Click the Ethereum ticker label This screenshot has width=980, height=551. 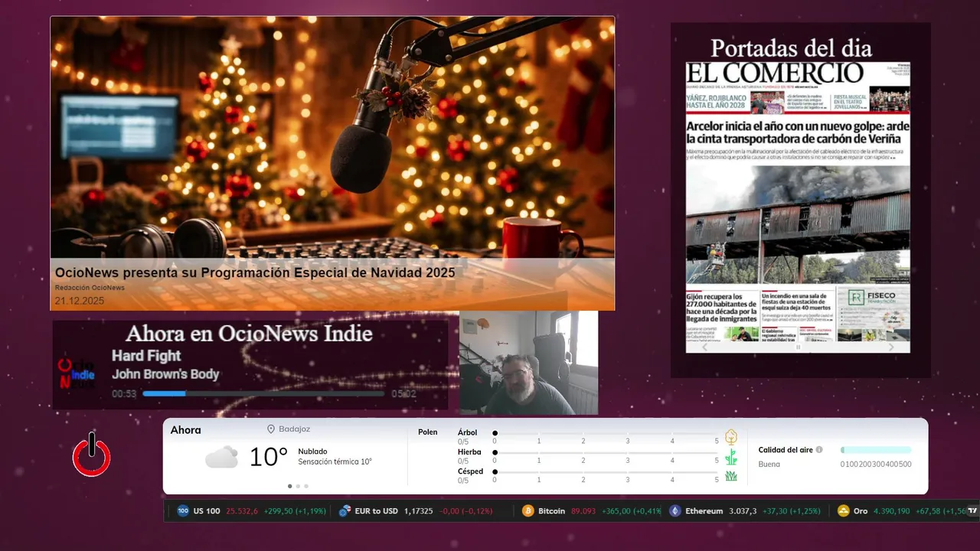click(704, 510)
